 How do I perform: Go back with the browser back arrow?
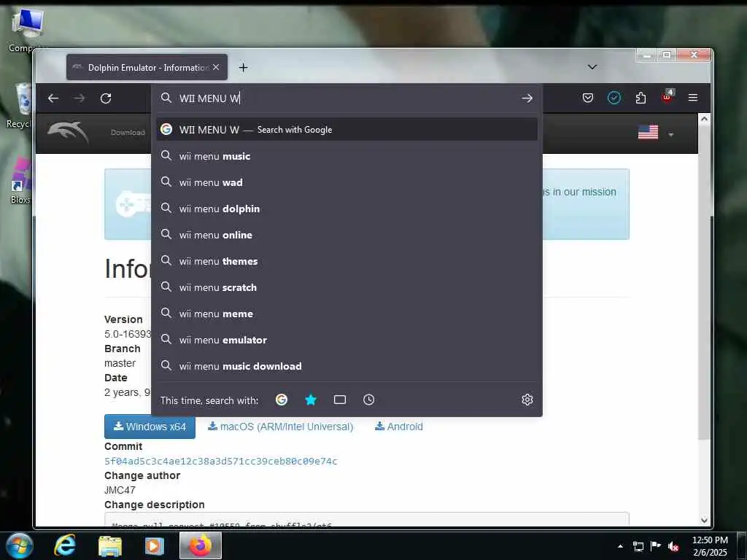(53, 98)
